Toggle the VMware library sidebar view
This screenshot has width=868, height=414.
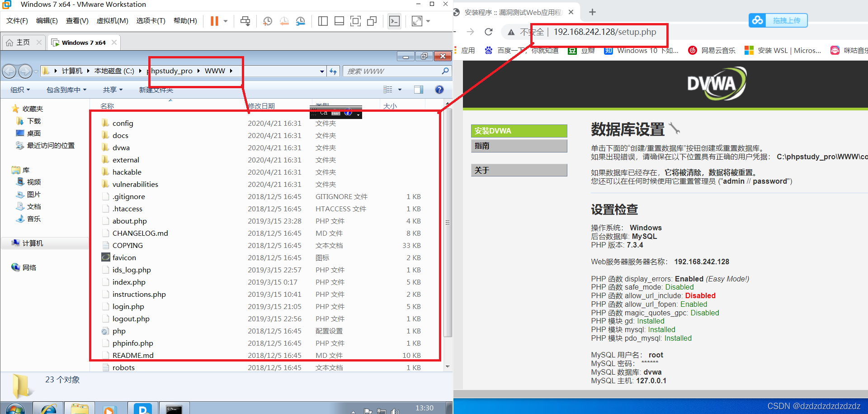323,21
